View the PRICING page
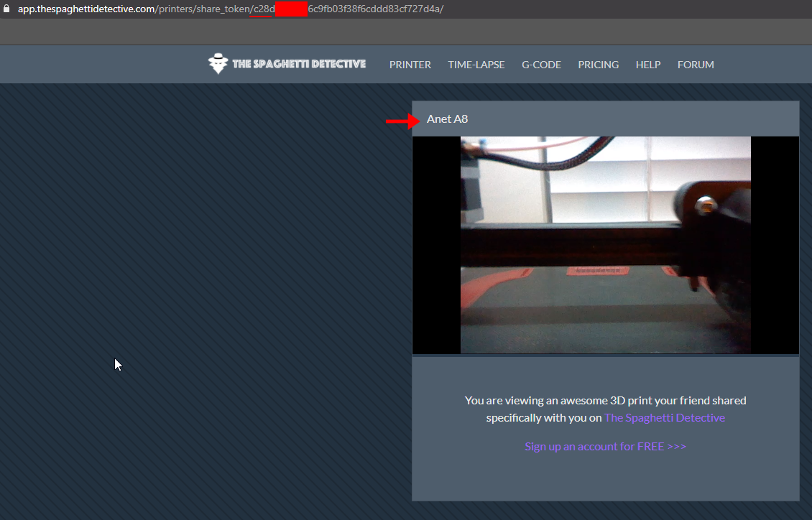The width and height of the screenshot is (812, 520). (x=598, y=64)
